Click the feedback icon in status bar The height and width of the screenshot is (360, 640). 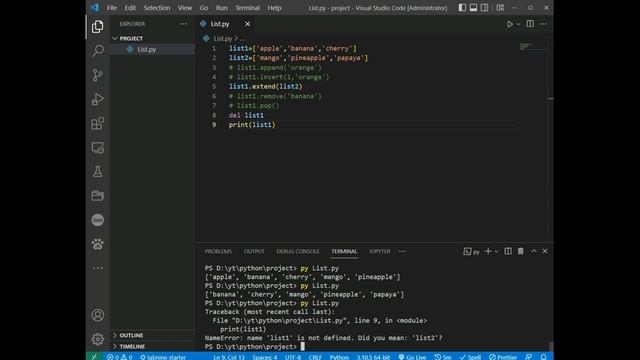coord(529,357)
